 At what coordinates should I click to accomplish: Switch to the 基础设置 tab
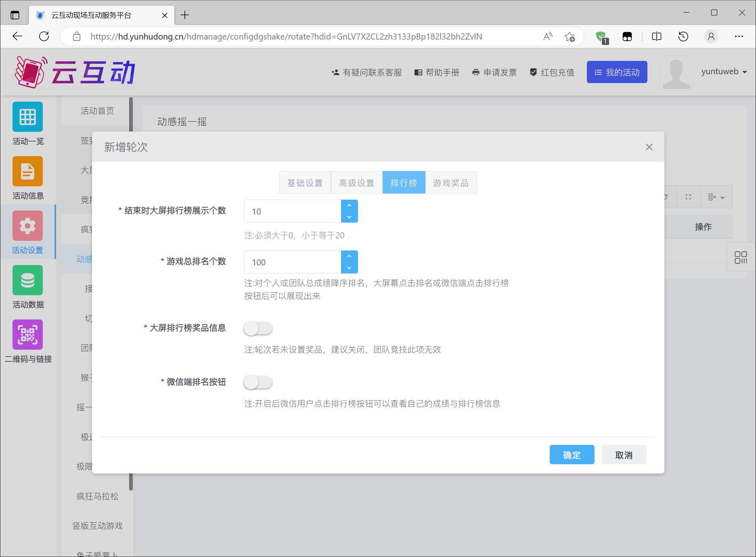(305, 183)
